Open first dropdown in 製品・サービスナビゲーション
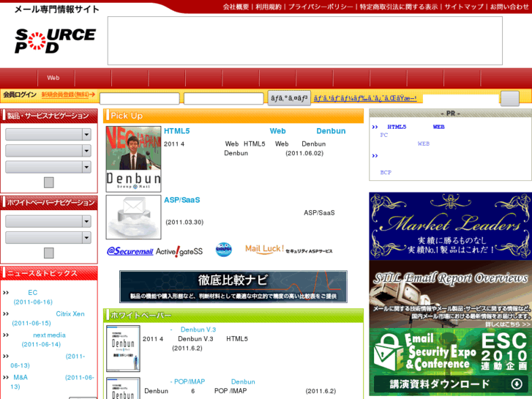532x399 pixels. (x=48, y=135)
